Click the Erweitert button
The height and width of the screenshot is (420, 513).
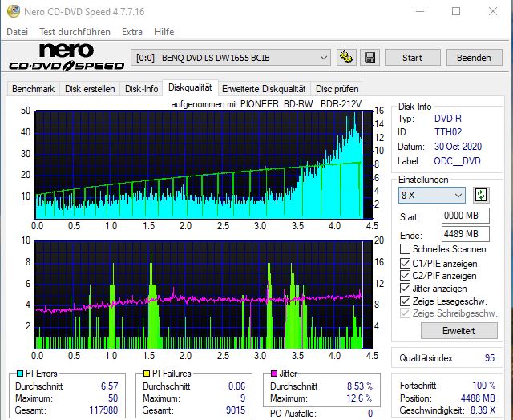coord(447,330)
